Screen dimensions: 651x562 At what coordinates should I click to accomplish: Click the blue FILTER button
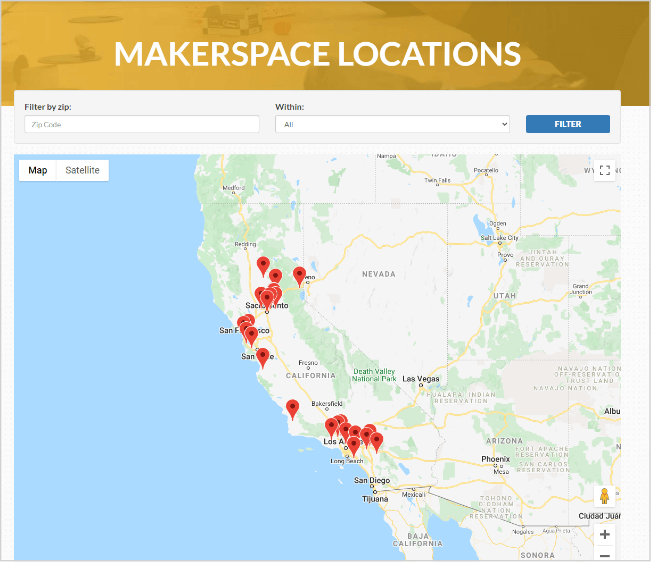pos(568,124)
